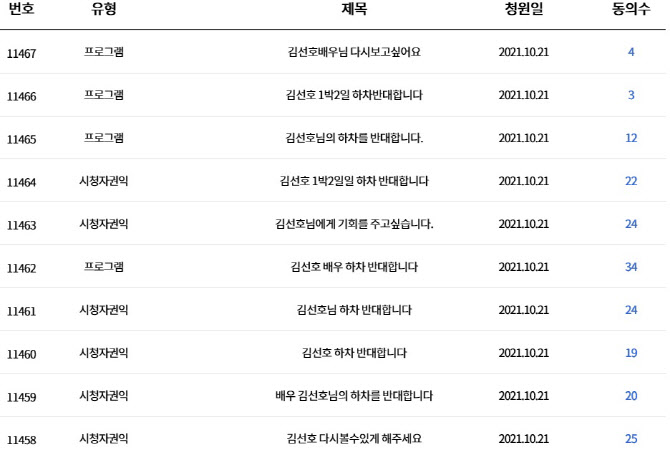This screenshot has height=454, width=670.
Task: Click agreement count 34 for petition 11462
Action: coord(630,267)
